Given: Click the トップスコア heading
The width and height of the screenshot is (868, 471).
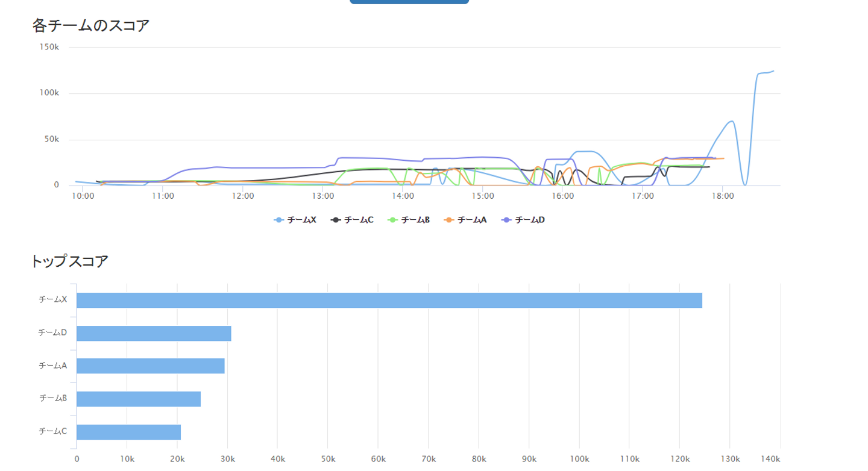Looking at the screenshot, I should [x=69, y=261].
